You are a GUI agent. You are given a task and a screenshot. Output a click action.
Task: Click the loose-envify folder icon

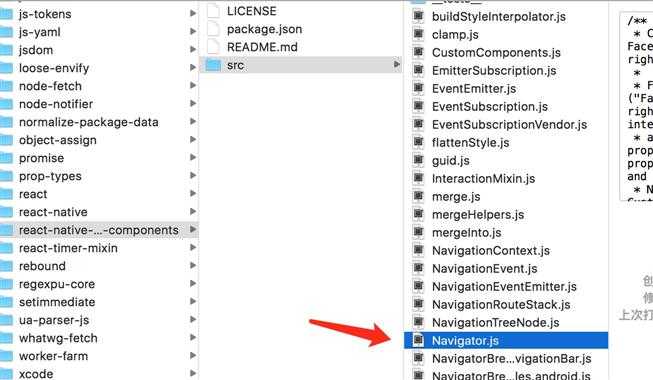tap(6, 68)
